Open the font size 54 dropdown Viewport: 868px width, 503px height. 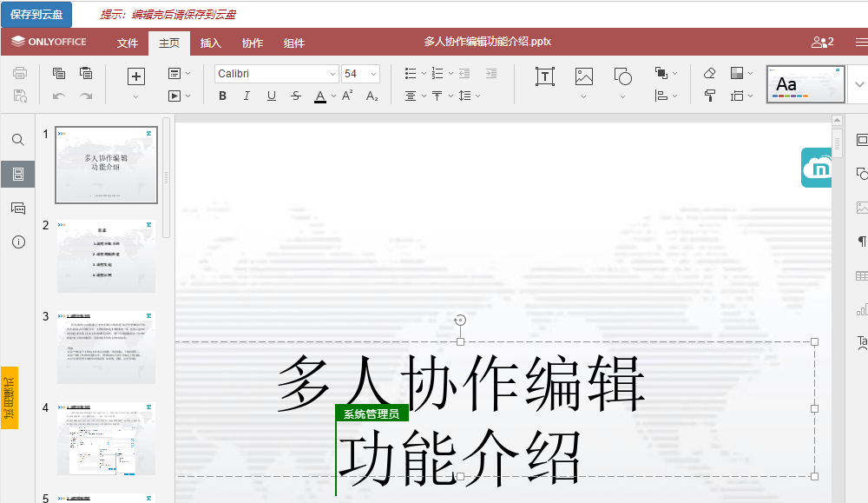click(373, 74)
